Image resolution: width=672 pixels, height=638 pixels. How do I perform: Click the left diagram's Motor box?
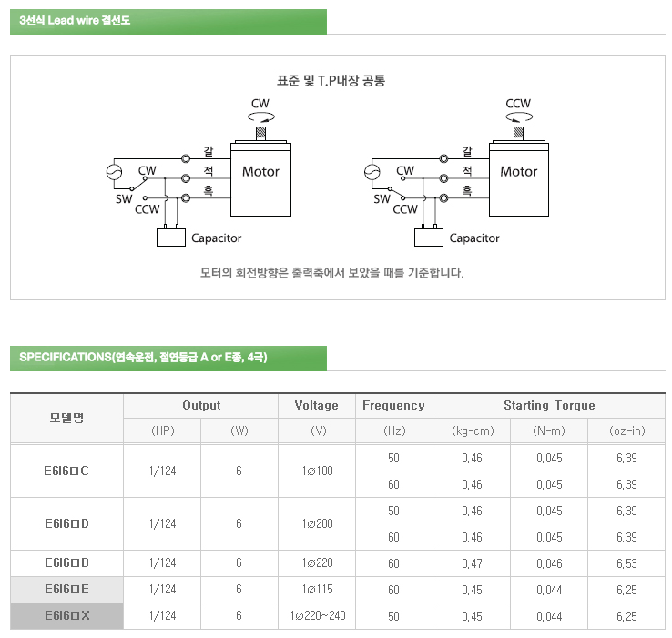(260, 178)
